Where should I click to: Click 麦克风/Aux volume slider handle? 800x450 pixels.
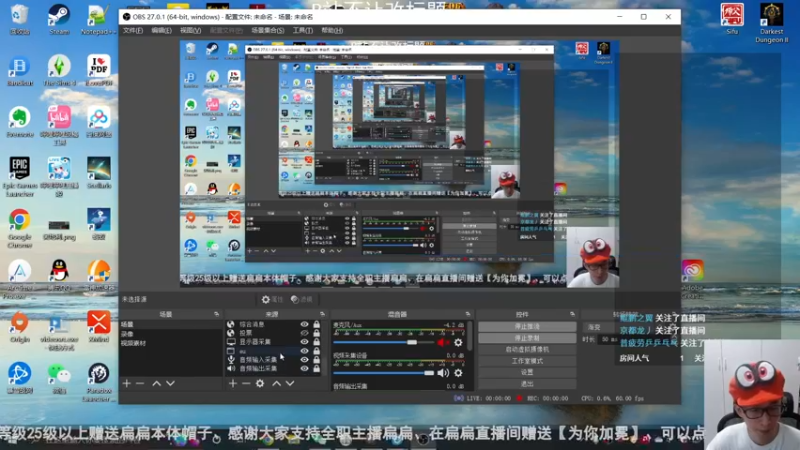412,342
